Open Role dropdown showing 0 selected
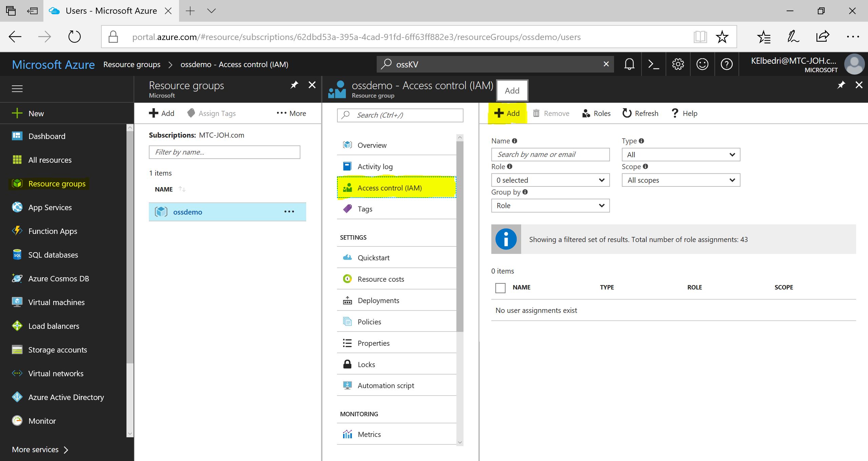868x461 pixels. [x=550, y=180]
